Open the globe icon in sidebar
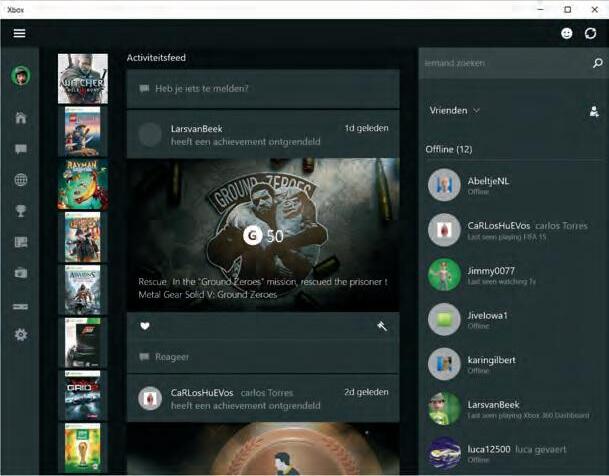Viewport: 609px width, 476px height. [x=21, y=180]
